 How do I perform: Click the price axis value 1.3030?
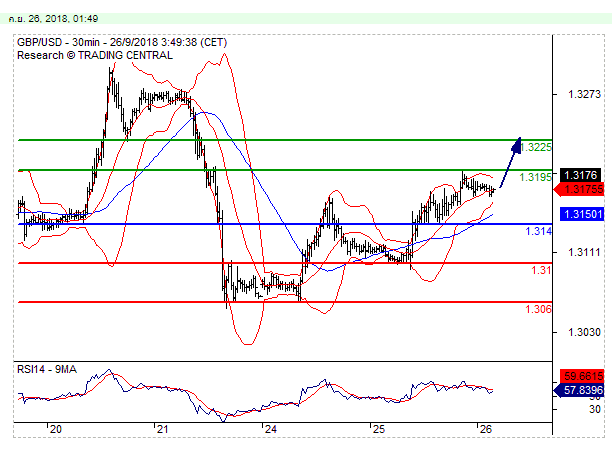pos(584,332)
